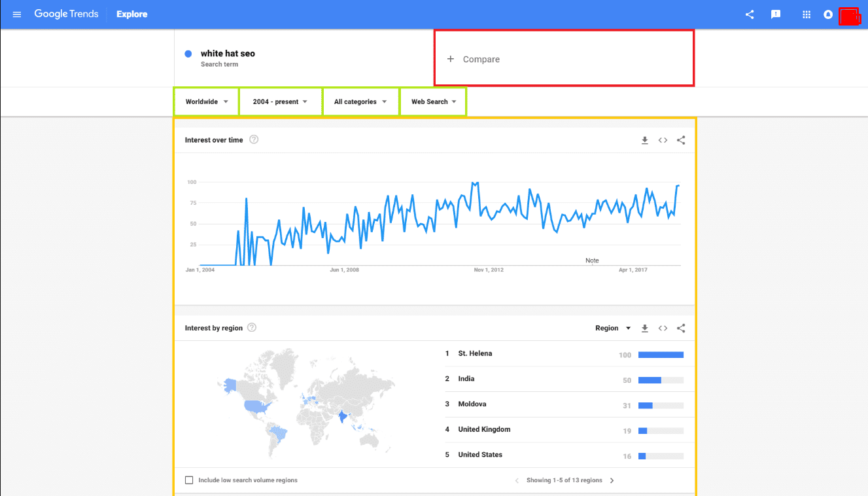868x496 pixels.
Task: Open the Google apps grid
Action: 807,14
